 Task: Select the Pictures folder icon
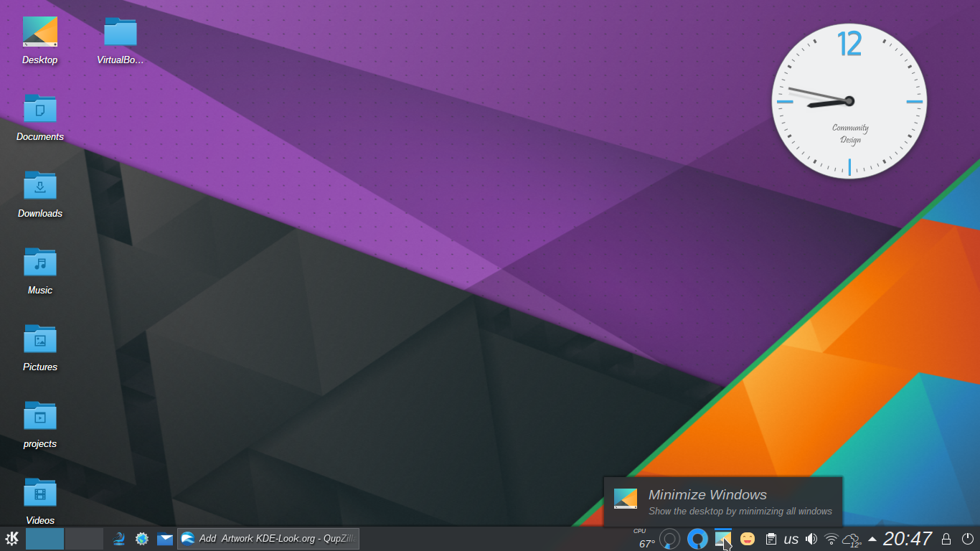[x=40, y=347]
